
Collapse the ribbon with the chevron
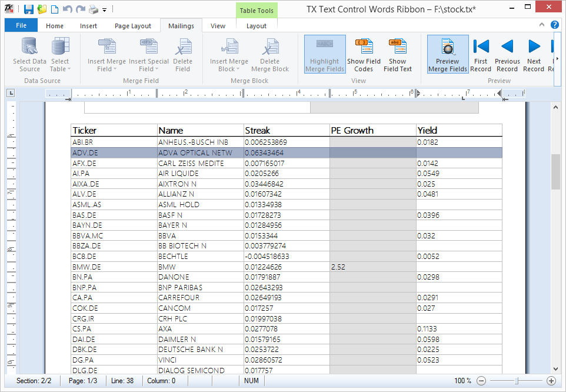pos(541,25)
